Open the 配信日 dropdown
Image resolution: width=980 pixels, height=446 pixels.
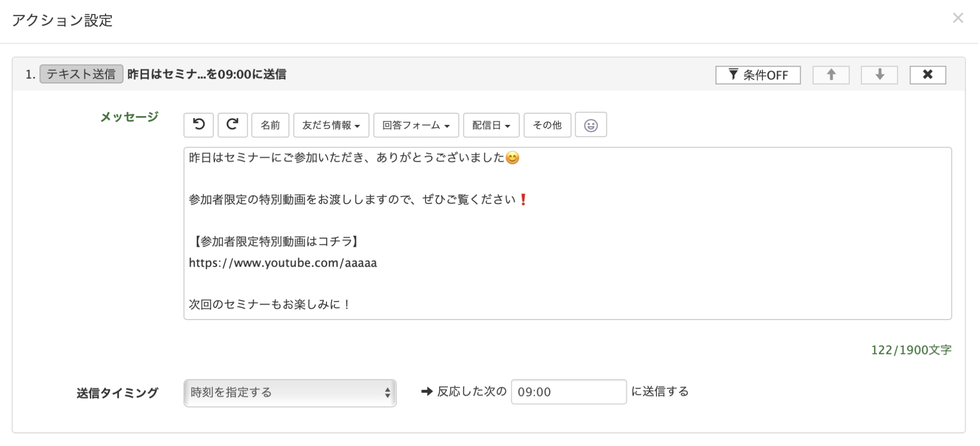tap(491, 125)
